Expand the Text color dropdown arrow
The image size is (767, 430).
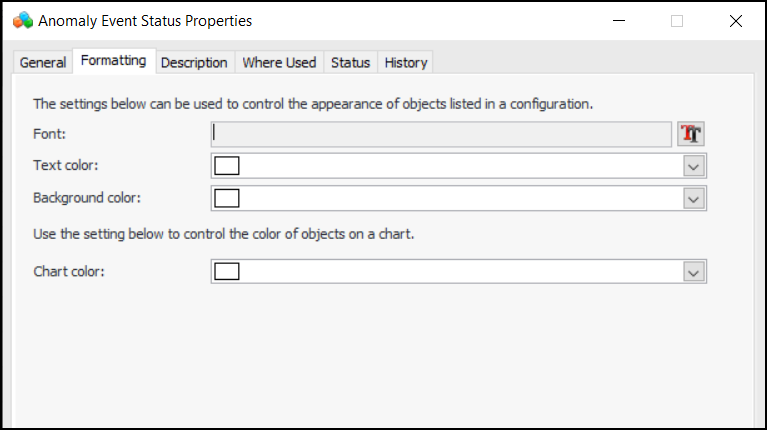click(694, 166)
